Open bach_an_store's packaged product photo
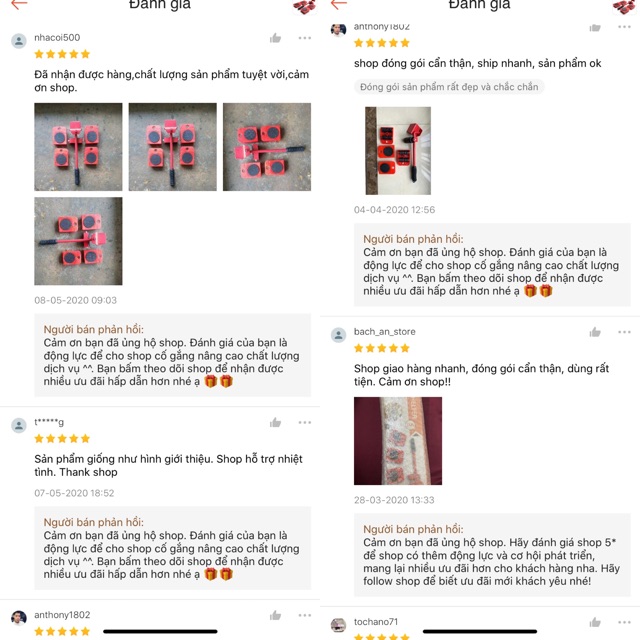Image resolution: width=640 pixels, height=640 pixels. pos(398,441)
